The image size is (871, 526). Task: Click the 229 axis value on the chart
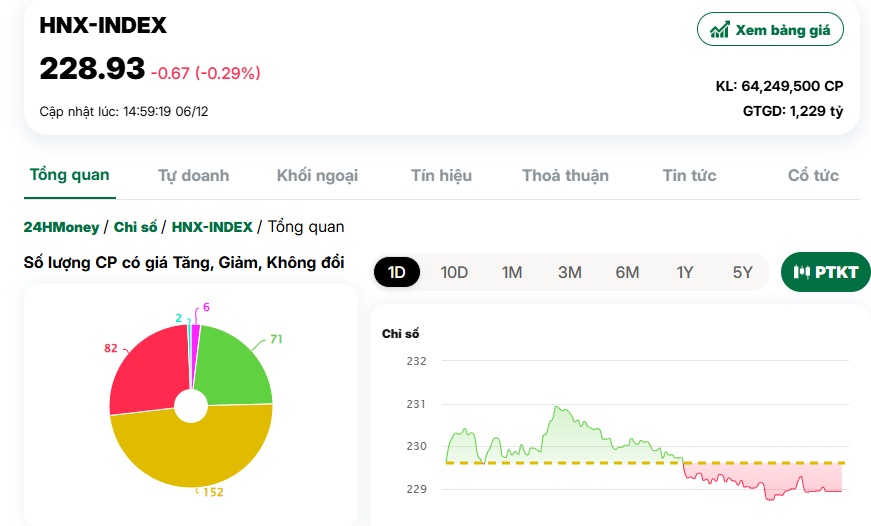pos(416,489)
